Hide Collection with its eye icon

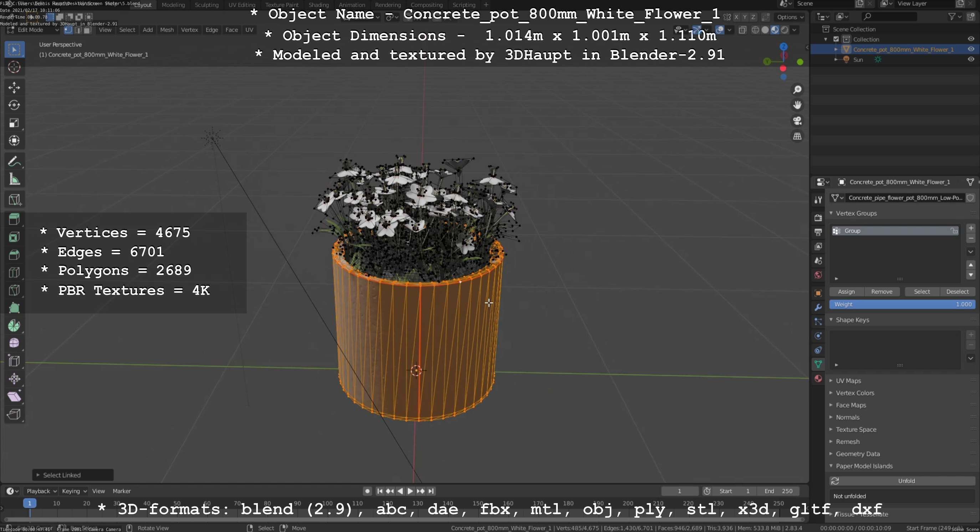[x=971, y=39]
